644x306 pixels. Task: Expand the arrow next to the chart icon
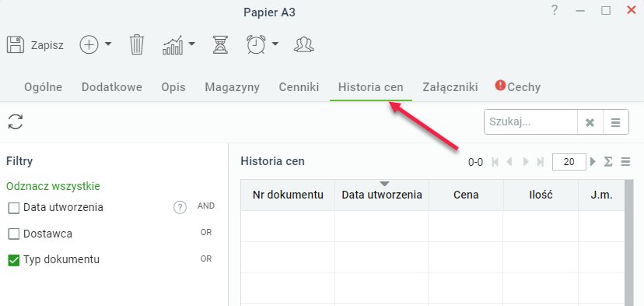192,44
